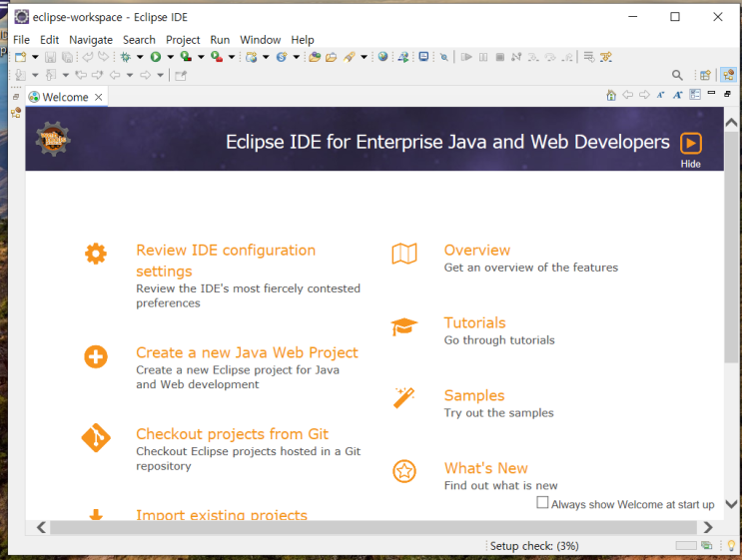Click the magnifier Quick Access search icon
Screen dimensions: 742x560
(x=677, y=75)
